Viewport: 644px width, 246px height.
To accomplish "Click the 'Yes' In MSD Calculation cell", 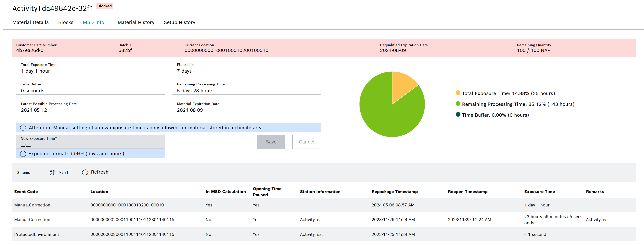I will [209, 205].
